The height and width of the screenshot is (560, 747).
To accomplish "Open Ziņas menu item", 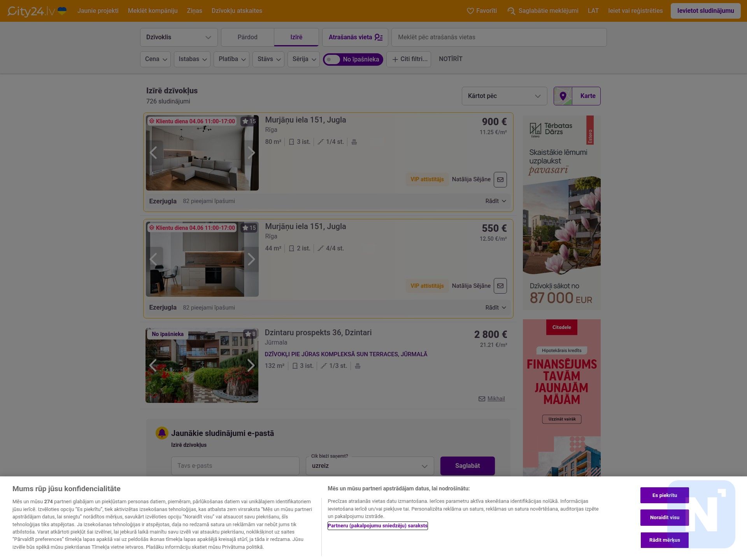I will (x=195, y=11).
